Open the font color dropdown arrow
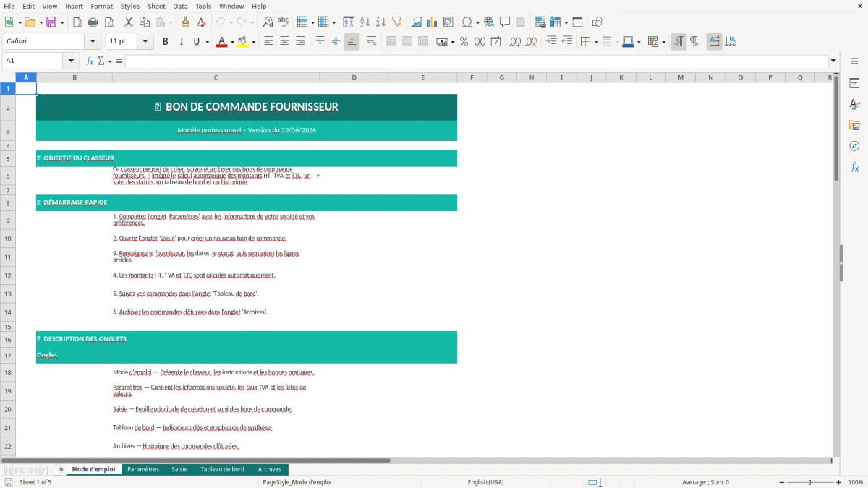868x488 pixels. click(231, 42)
